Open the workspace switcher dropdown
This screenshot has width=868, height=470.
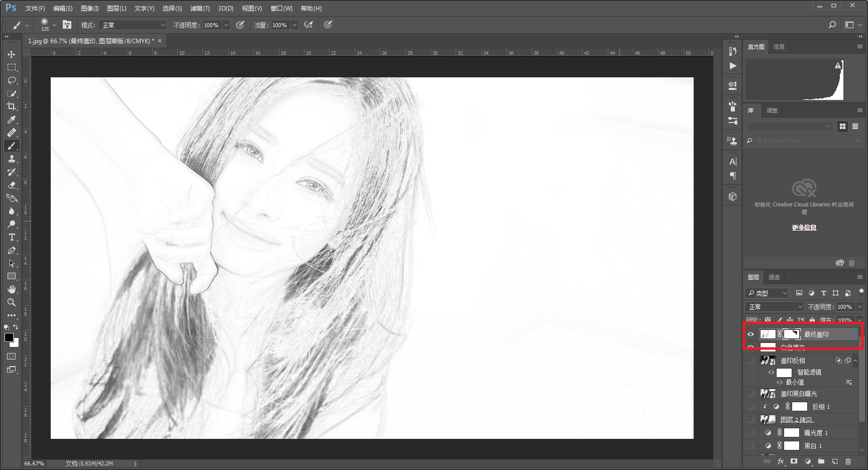(x=853, y=25)
